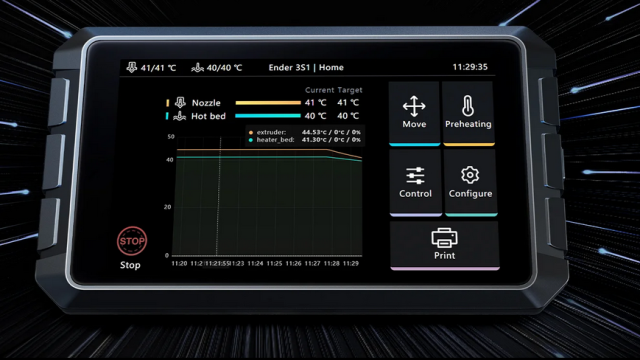Click the heater_bed entry in graph legend
This screenshot has width=640, height=360.
[x=304, y=140]
